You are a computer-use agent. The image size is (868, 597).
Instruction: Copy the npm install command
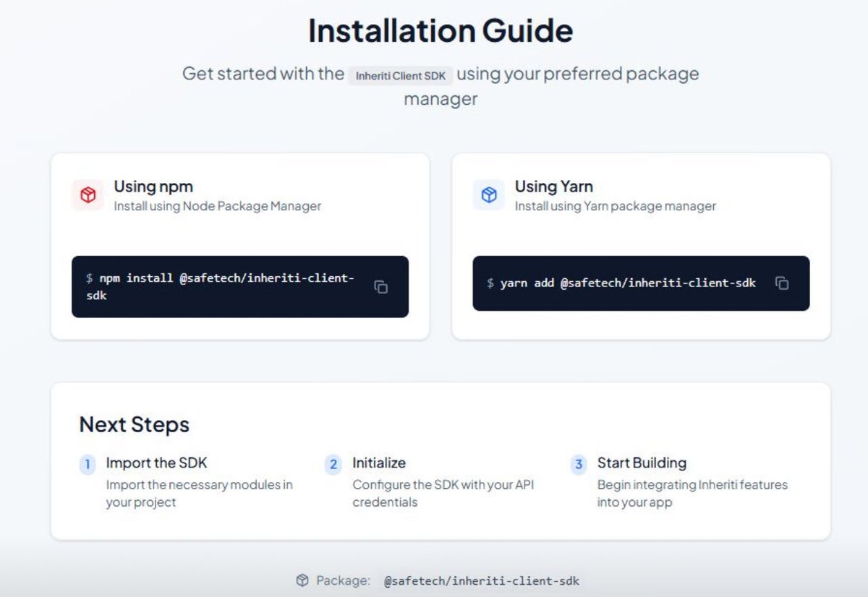pyautogui.click(x=380, y=287)
